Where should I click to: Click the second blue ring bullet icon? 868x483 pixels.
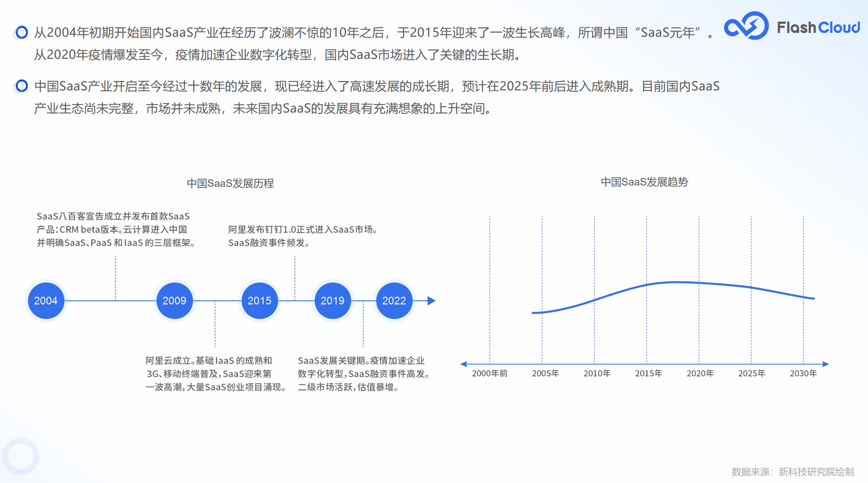tap(22, 86)
